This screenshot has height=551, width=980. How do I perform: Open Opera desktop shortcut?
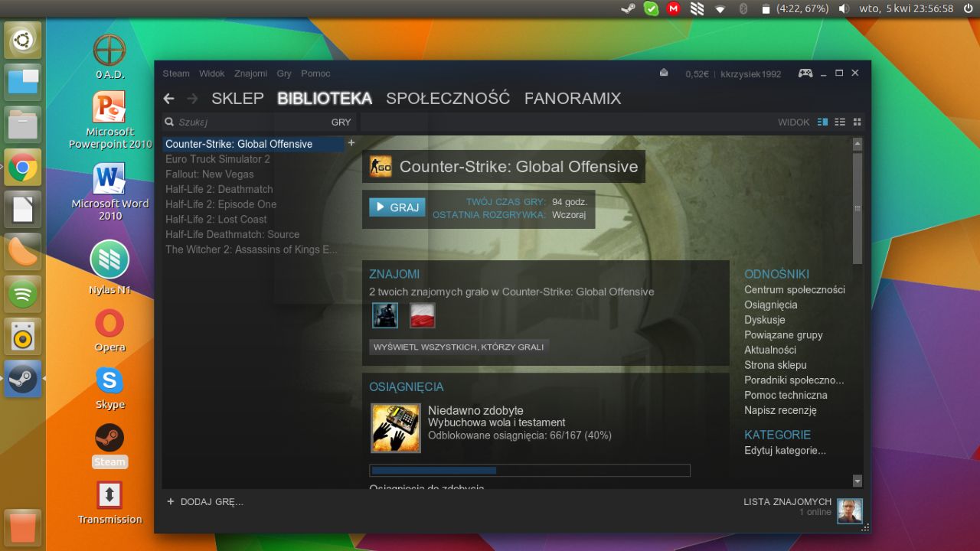pyautogui.click(x=109, y=330)
